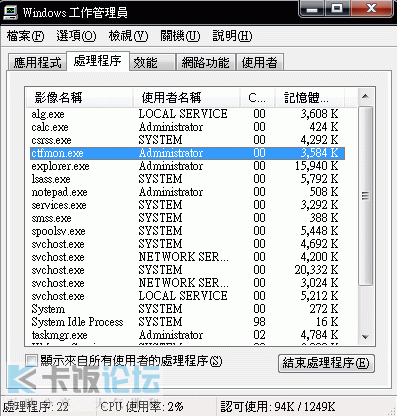This screenshot has height=416, width=397.
Task: Select the notepad.exe process row
Action: point(187,192)
